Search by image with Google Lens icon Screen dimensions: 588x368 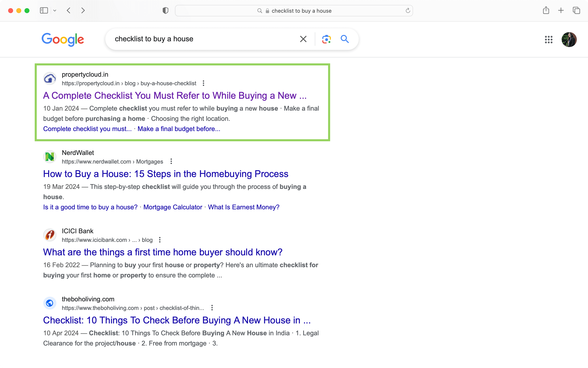(x=326, y=39)
